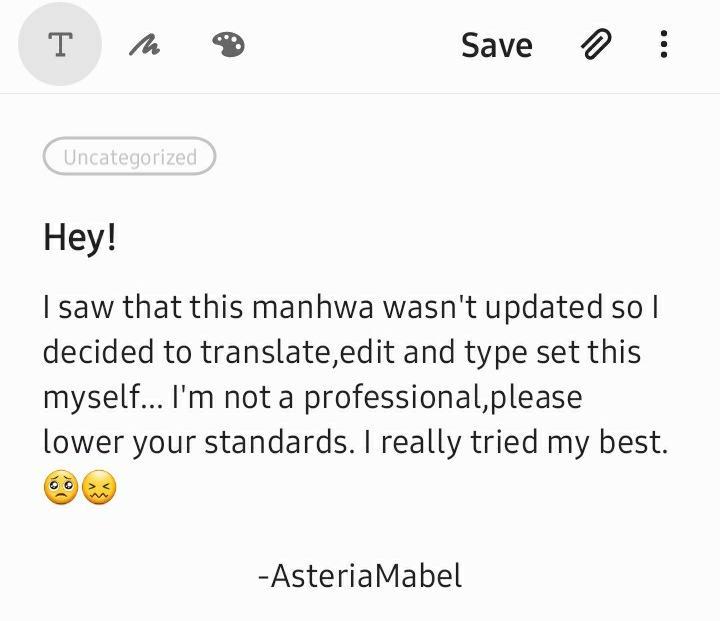Open the paint palette drawing tool
Screen dimensions: 720x621
point(229,45)
